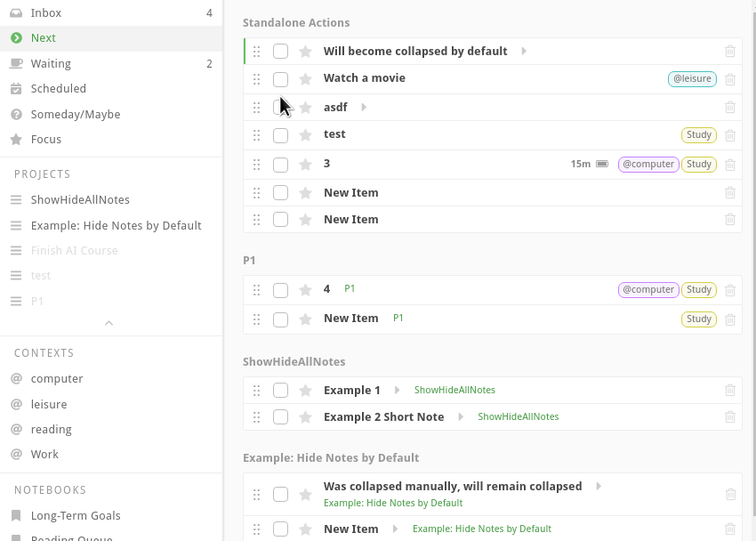Screen dimensions: 756x541
Task: Switch to the Waiting list
Action: pyautogui.click(x=51, y=64)
